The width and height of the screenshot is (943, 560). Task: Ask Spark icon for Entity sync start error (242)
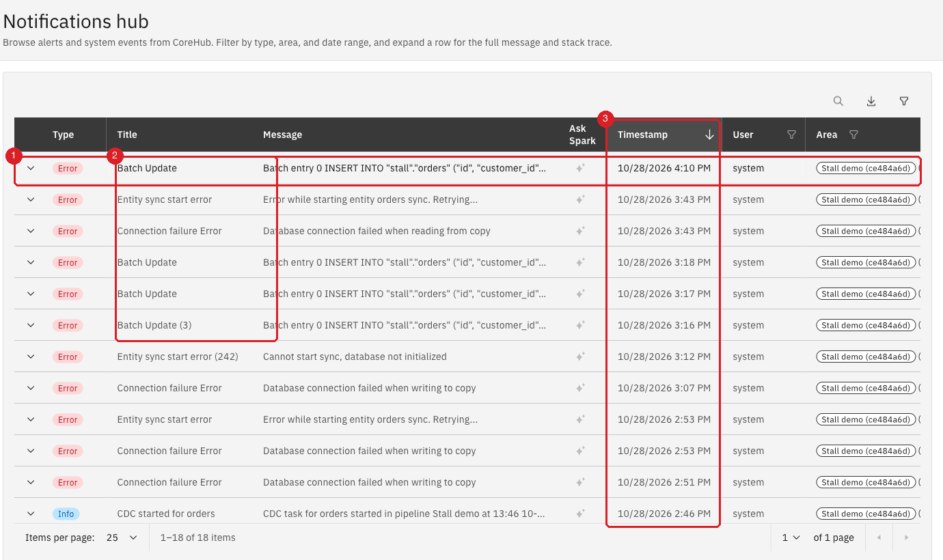pos(580,356)
